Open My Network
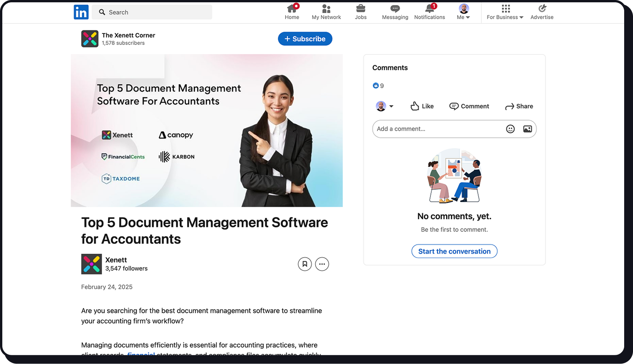Screen dimensions: 633x364 (326, 12)
